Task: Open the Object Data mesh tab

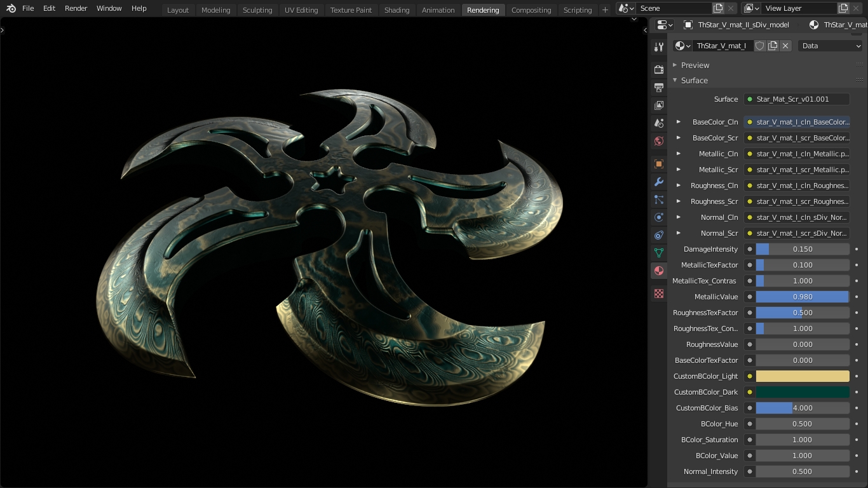Action: pos(659,253)
